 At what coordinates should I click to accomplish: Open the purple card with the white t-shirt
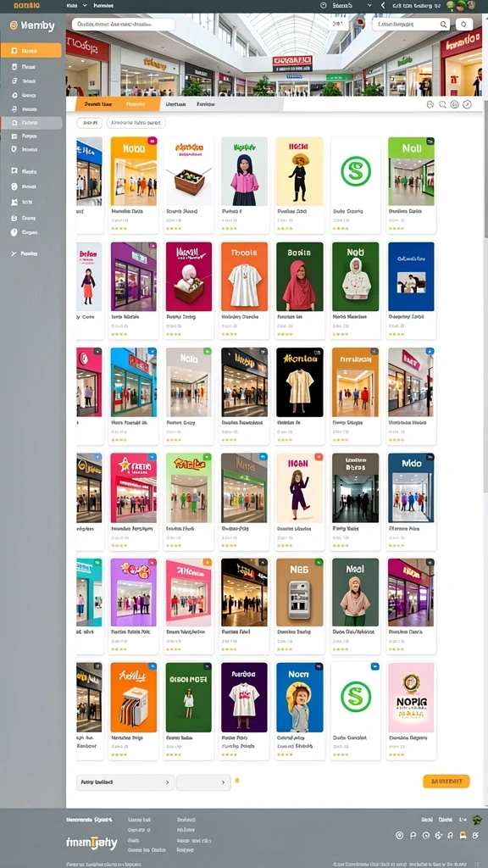pyautogui.click(x=244, y=711)
